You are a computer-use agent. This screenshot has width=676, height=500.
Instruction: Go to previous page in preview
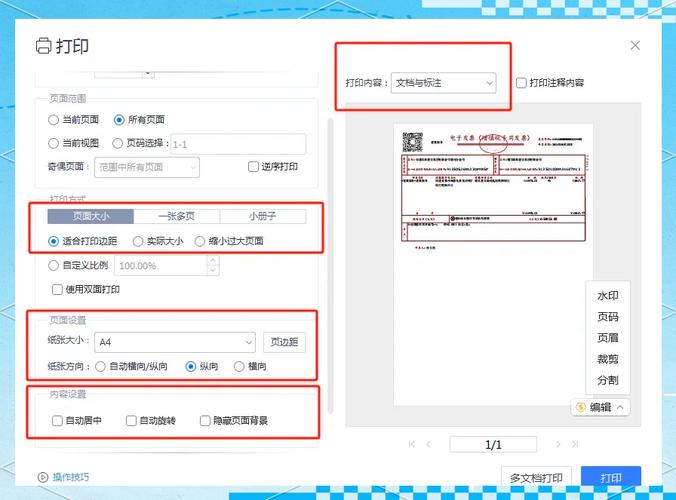click(x=429, y=444)
